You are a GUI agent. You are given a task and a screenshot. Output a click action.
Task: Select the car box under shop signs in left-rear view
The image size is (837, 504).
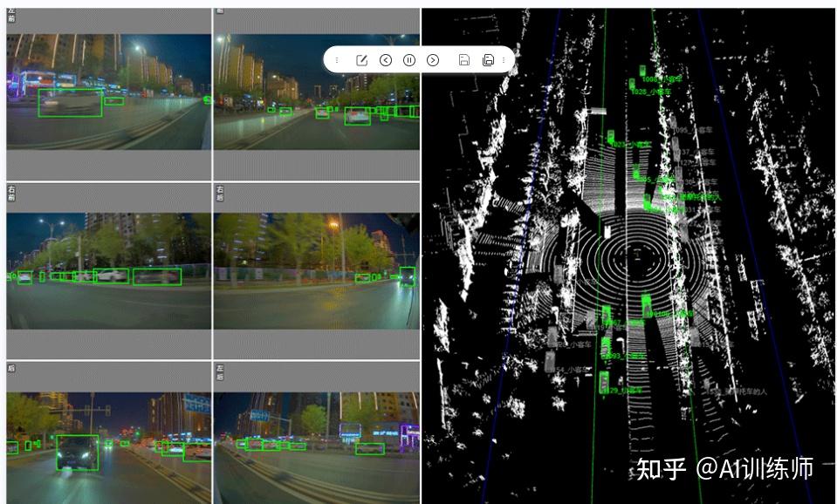point(370,448)
